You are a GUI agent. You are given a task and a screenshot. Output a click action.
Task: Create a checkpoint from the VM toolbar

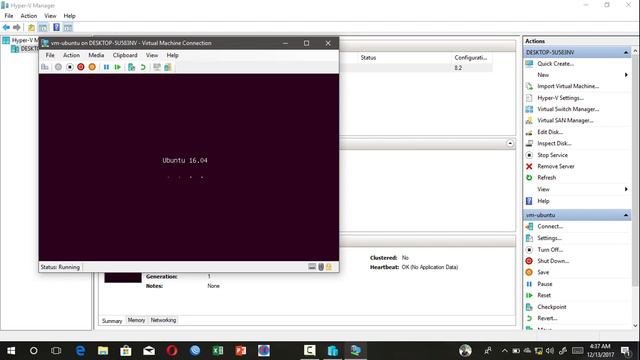click(131, 67)
